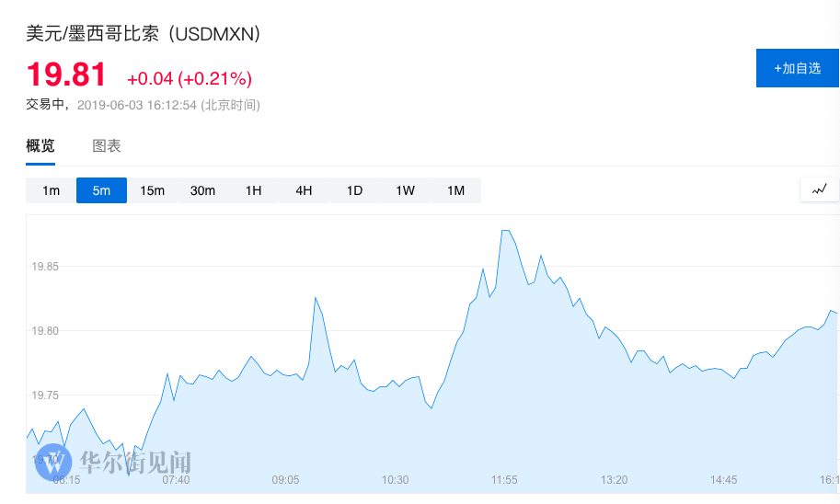Show the 1D daily chart
This screenshot has height=504, width=840.
point(354,190)
